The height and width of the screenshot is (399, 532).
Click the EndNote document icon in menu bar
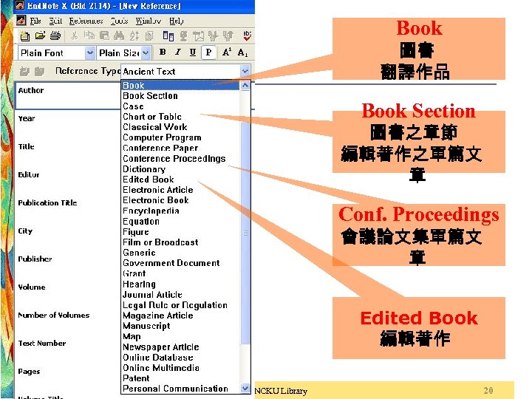(21, 21)
